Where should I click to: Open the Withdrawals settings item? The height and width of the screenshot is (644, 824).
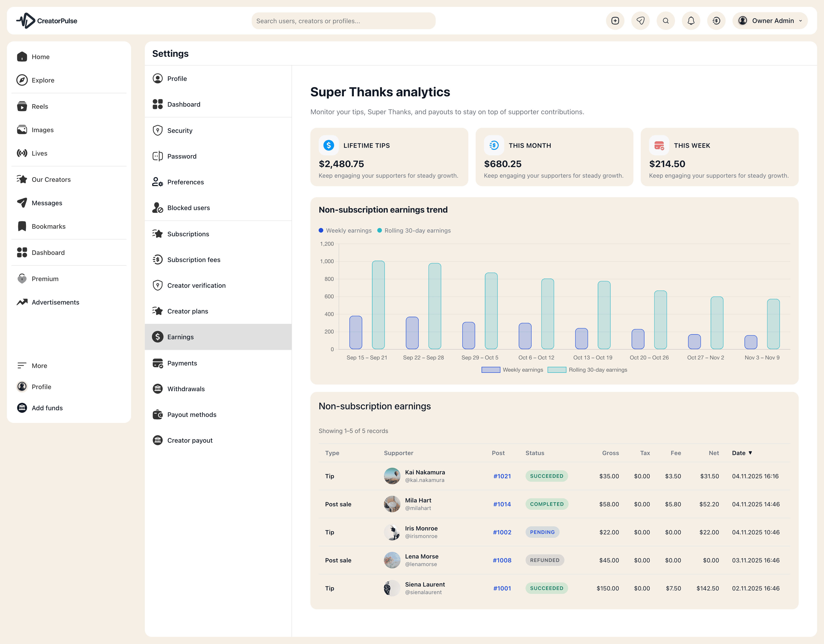[x=186, y=389]
